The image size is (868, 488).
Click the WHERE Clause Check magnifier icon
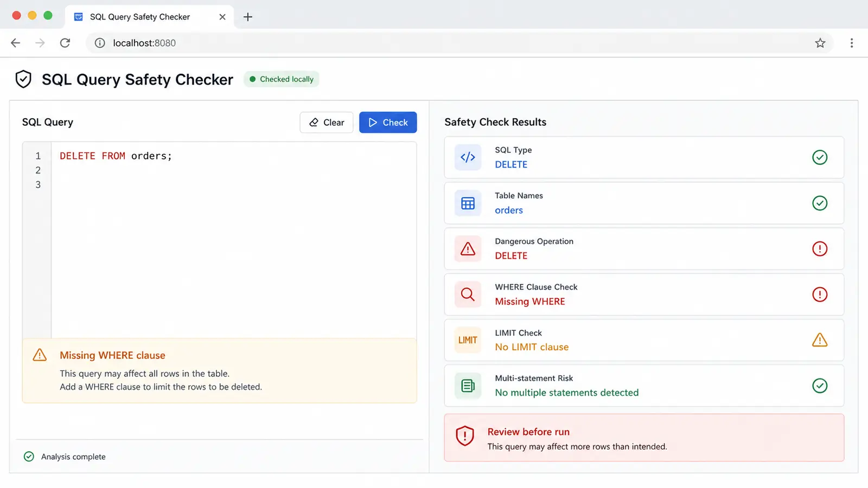[468, 294]
